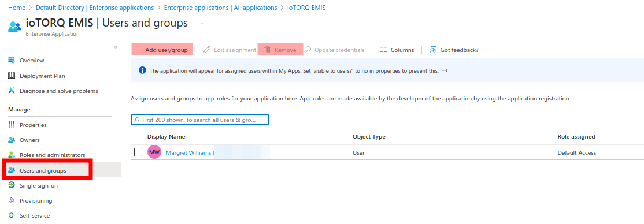Click the Provisioning icon
644x224 pixels.
coord(12,200)
